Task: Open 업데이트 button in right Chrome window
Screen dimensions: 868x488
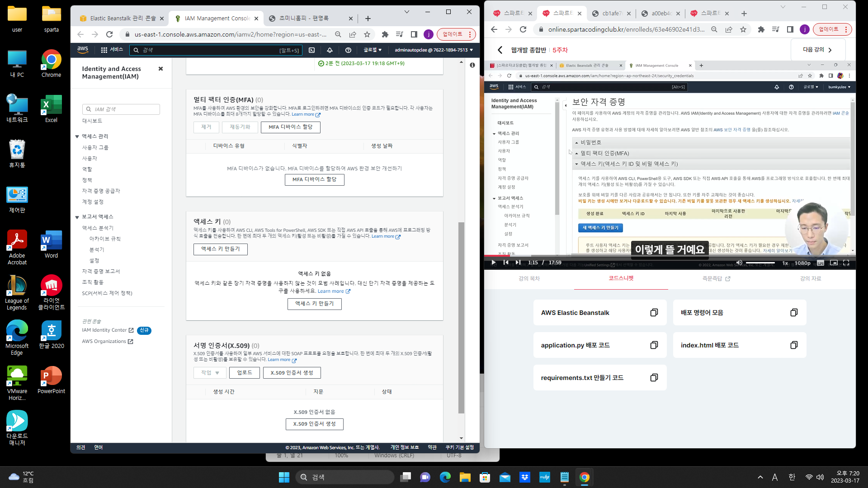Action: coord(832,29)
